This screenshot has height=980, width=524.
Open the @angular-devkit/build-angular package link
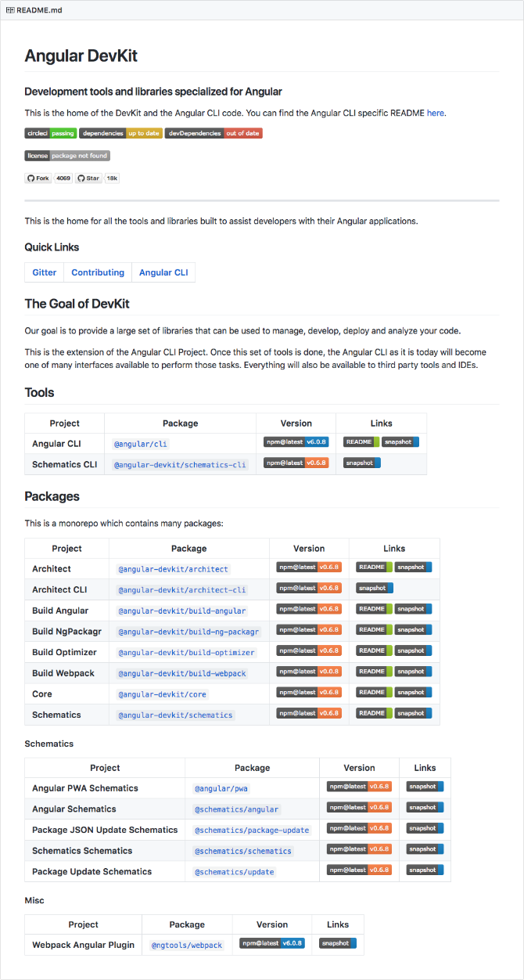click(x=182, y=611)
